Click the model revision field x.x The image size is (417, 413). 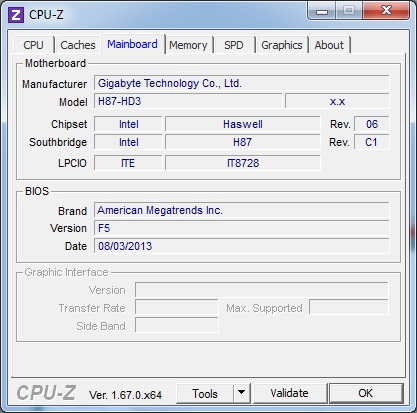coord(337,101)
